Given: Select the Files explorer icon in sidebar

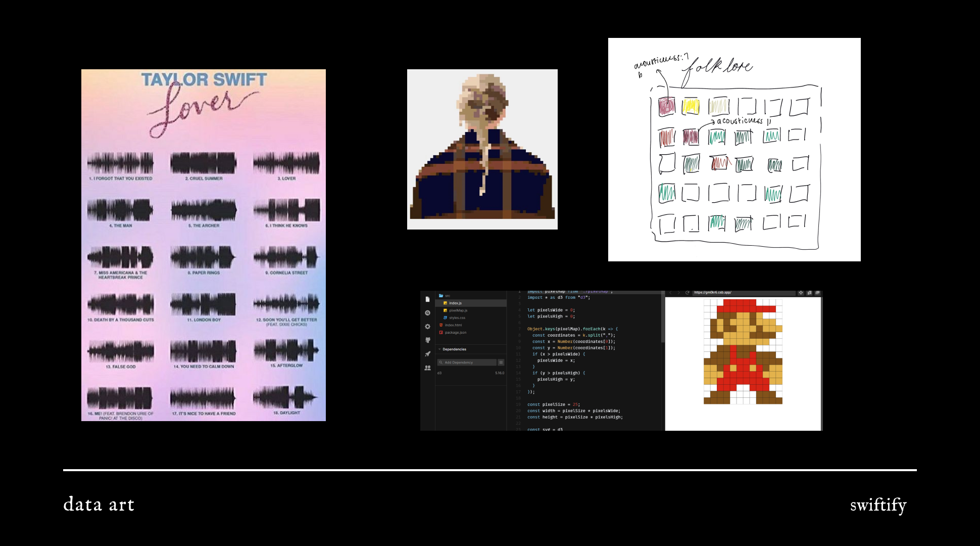Looking at the screenshot, I should [427, 300].
